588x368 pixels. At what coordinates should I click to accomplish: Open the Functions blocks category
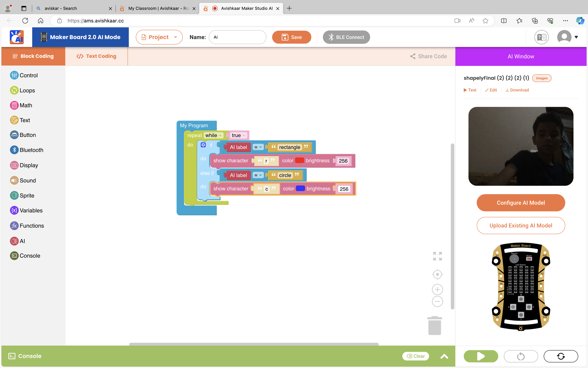[27, 226]
